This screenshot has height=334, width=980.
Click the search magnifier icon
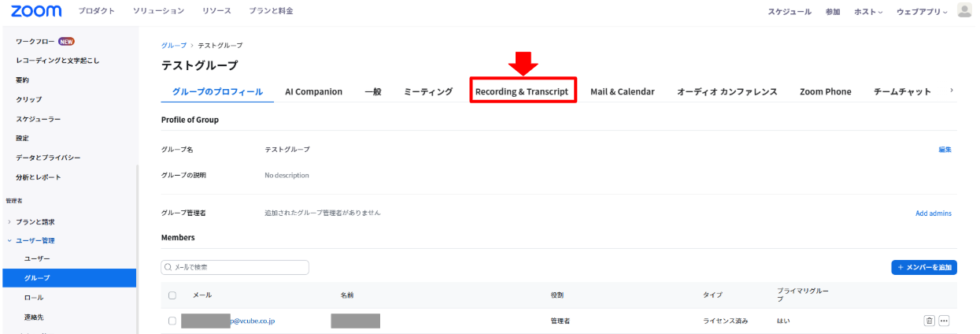tap(168, 268)
